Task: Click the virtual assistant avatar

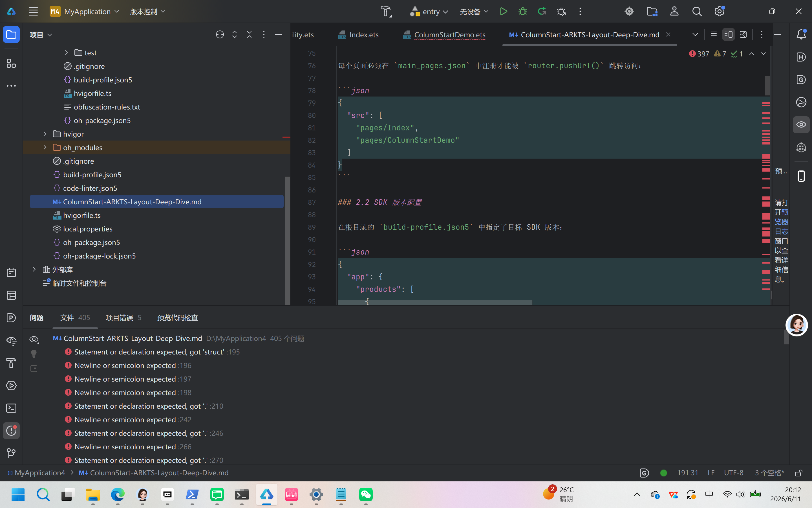Action: [x=796, y=325]
